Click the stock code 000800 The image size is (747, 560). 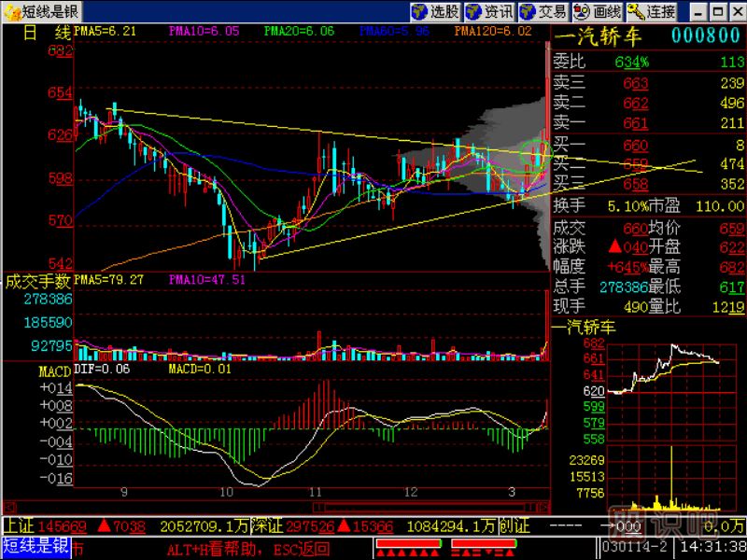[x=705, y=35]
